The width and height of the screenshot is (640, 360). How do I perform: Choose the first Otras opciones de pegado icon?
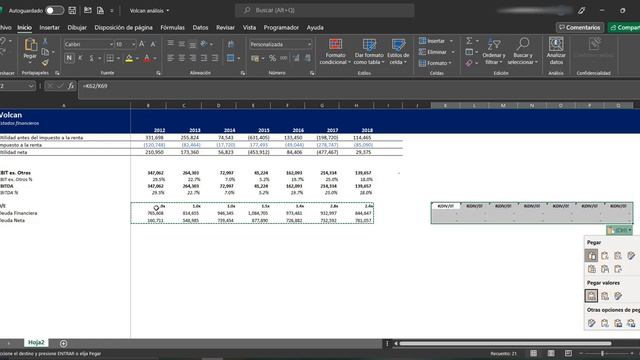click(x=591, y=323)
